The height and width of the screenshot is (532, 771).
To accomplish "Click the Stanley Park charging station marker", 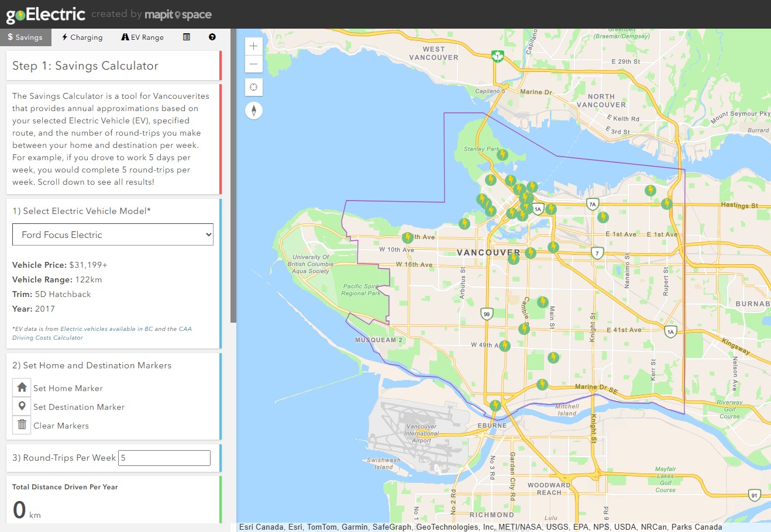I will click(502, 154).
